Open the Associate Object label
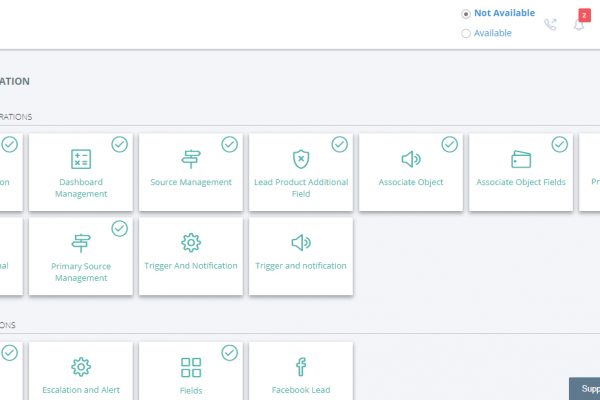The height and width of the screenshot is (400, 600). (411, 182)
